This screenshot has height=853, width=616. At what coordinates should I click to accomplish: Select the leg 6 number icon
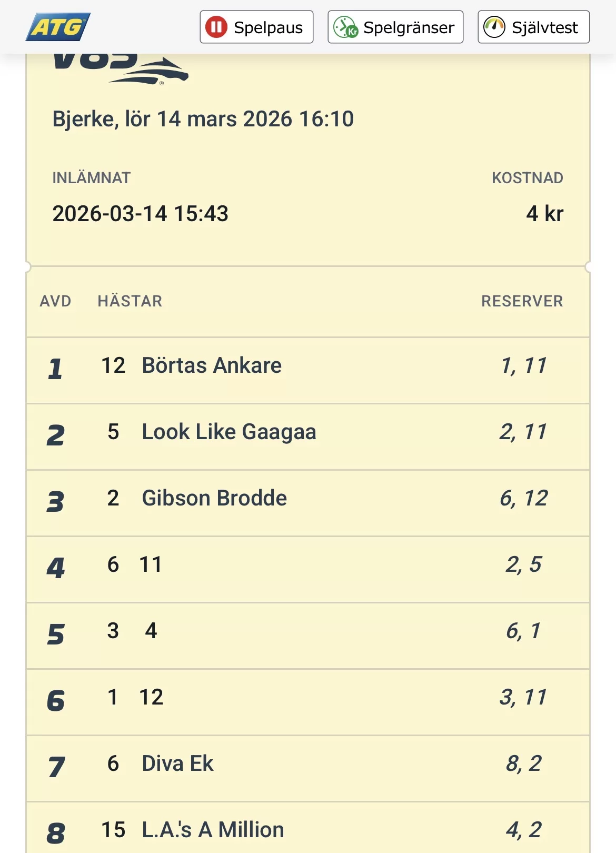coord(56,701)
